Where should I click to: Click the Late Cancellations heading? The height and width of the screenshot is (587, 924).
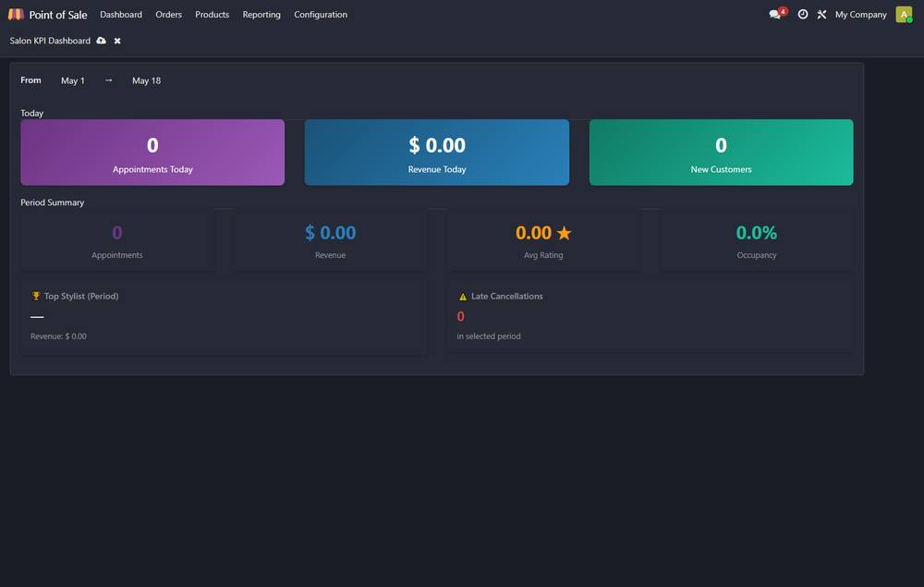[x=506, y=296]
